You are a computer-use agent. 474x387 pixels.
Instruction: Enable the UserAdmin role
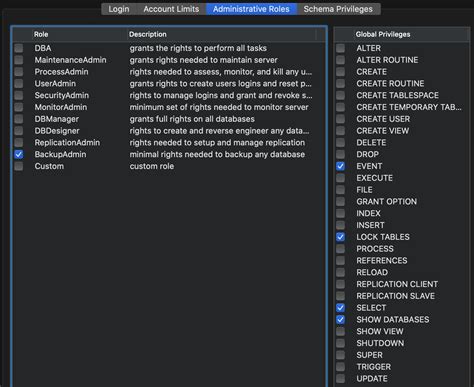click(19, 83)
